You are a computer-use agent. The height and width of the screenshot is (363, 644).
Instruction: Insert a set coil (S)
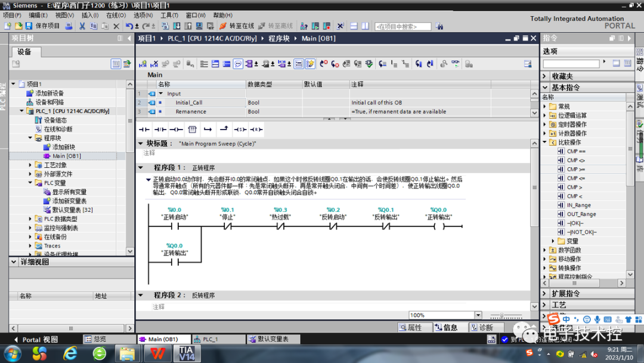[240, 130]
